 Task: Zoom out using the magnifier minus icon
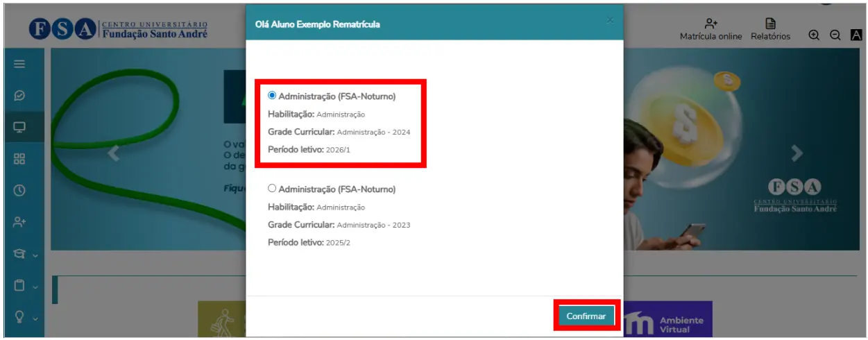click(x=835, y=35)
